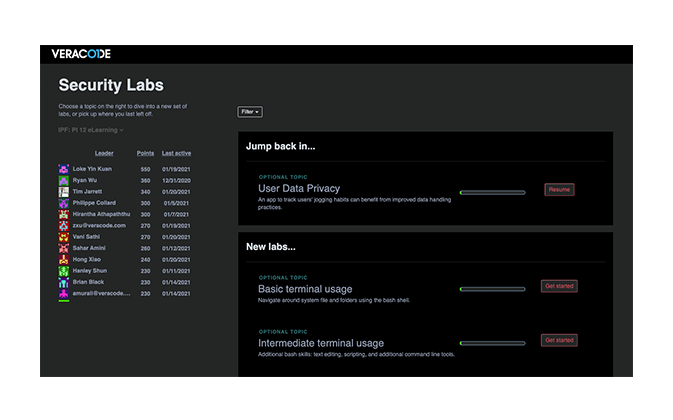Select leader name Hong Xiao
Image resolution: width=673 pixels, height=420 pixels.
click(87, 260)
